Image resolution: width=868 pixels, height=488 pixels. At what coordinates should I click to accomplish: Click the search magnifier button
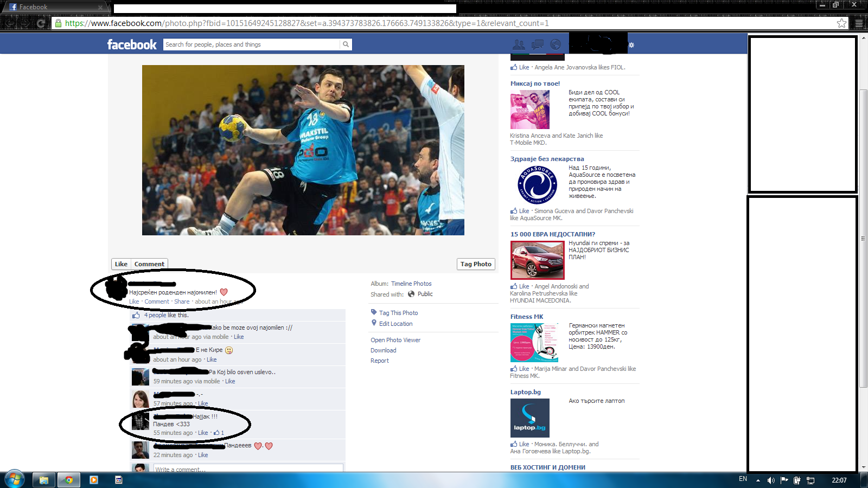click(x=346, y=44)
